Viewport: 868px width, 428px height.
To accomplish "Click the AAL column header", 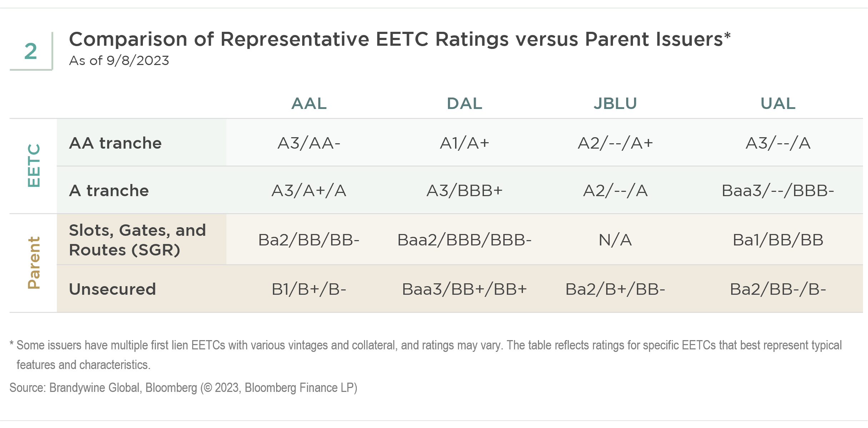I will point(309,104).
